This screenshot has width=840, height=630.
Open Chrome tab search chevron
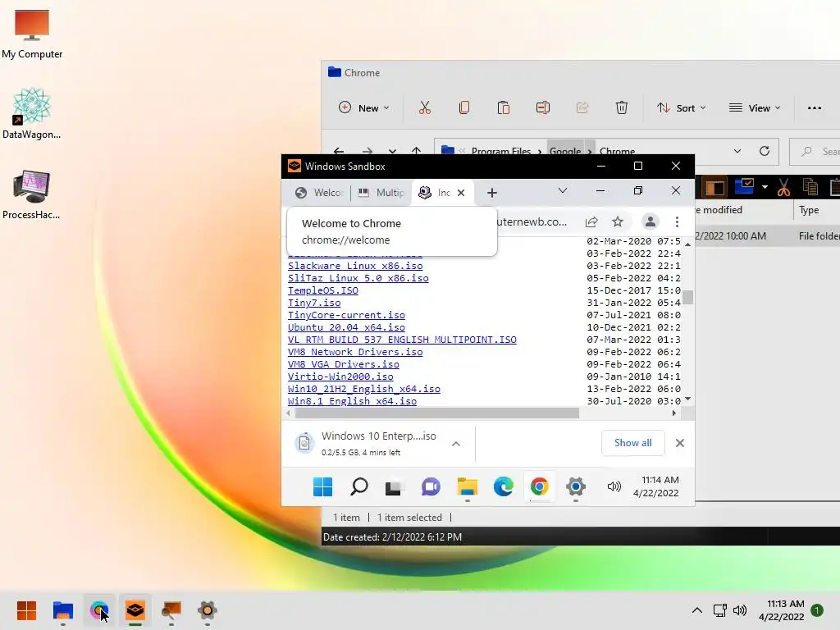click(x=563, y=190)
